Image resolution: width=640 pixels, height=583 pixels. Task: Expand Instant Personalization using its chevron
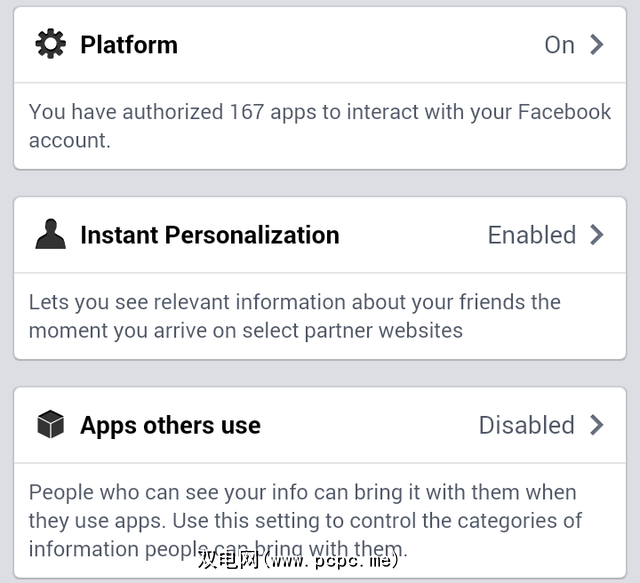coord(597,235)
